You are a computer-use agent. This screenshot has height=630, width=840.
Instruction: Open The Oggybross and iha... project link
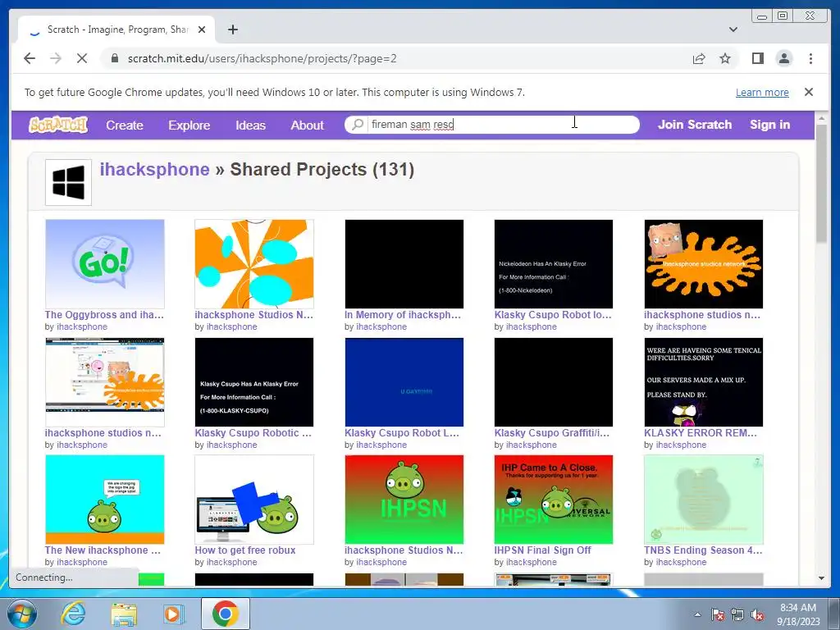click(104, 314)
